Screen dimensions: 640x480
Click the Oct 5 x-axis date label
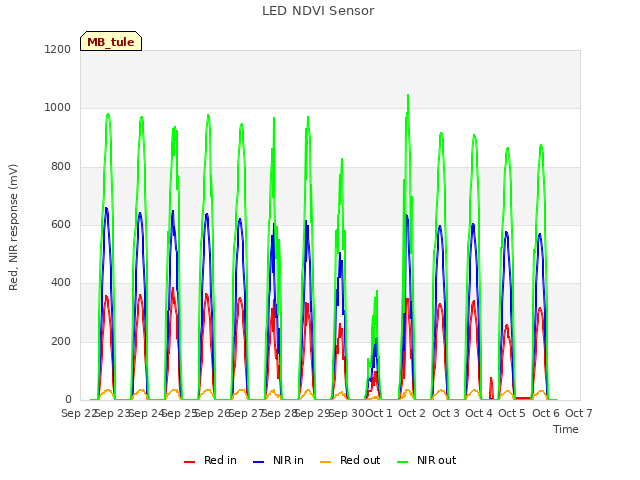click(512, 413)
